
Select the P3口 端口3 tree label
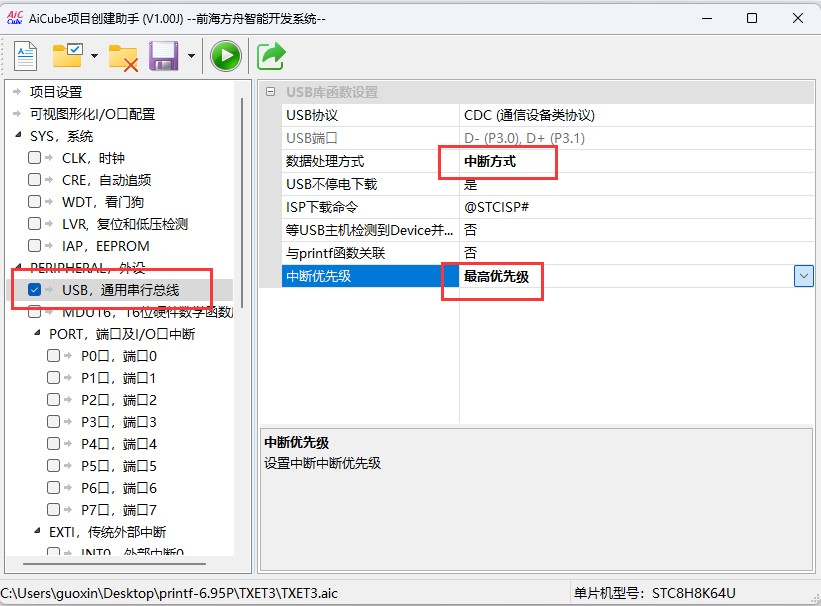119,422
